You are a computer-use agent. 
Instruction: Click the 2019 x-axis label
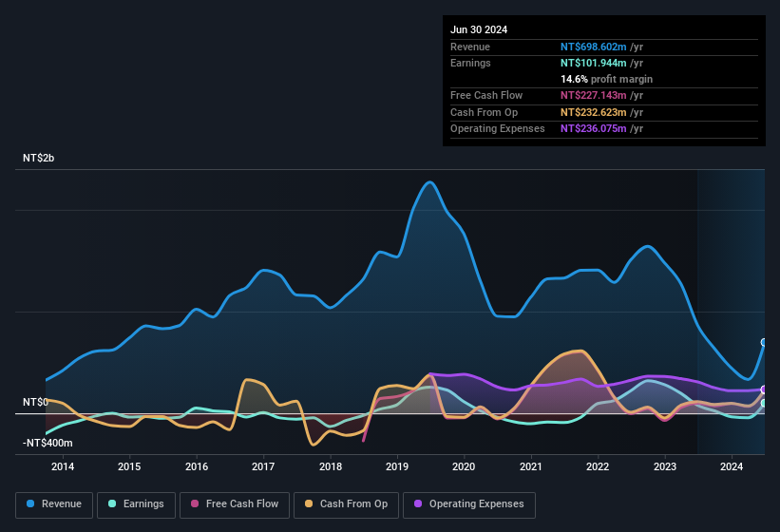point(397,466)
